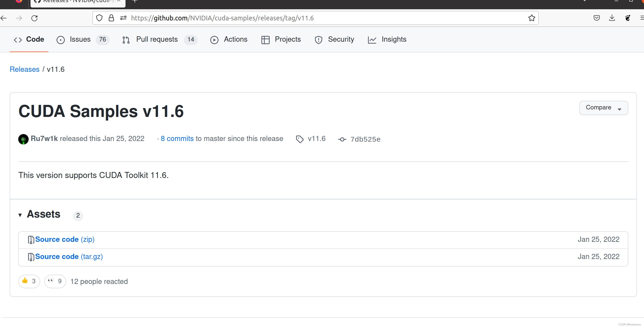The height and width of the screenshot is (328, 644).
Task: Open Firefox downloads via the download arrow icon
Action: coord(612,18)
